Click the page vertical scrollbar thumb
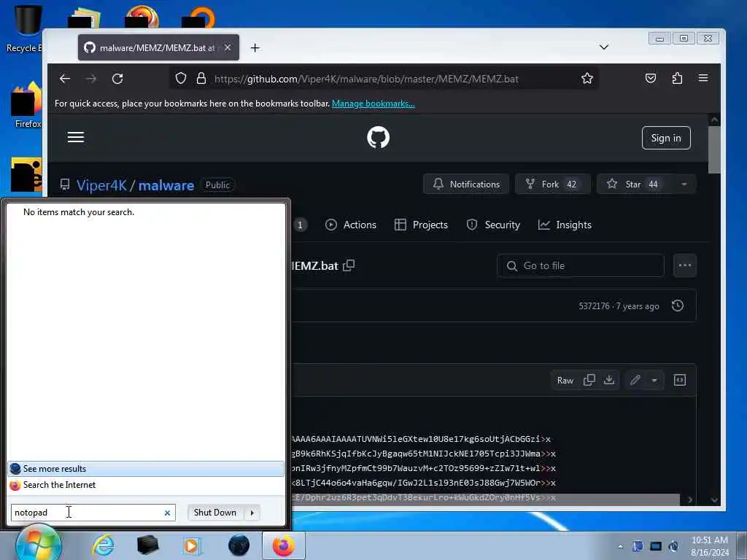747x560 pixels. pyautogui.click(x=714, y=150)
